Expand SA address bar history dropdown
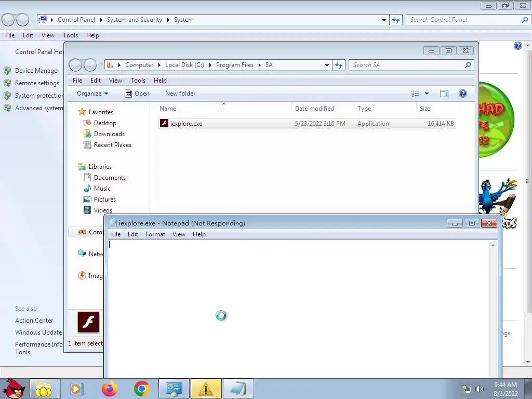This screenshot has height=399, width=532. click(327, 65)
